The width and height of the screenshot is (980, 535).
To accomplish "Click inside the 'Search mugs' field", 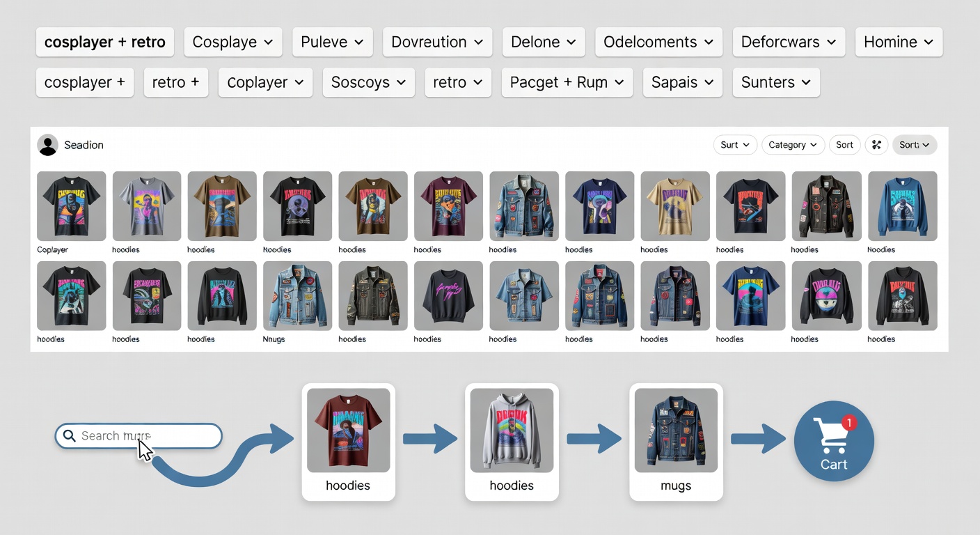I will click(139, 436).
